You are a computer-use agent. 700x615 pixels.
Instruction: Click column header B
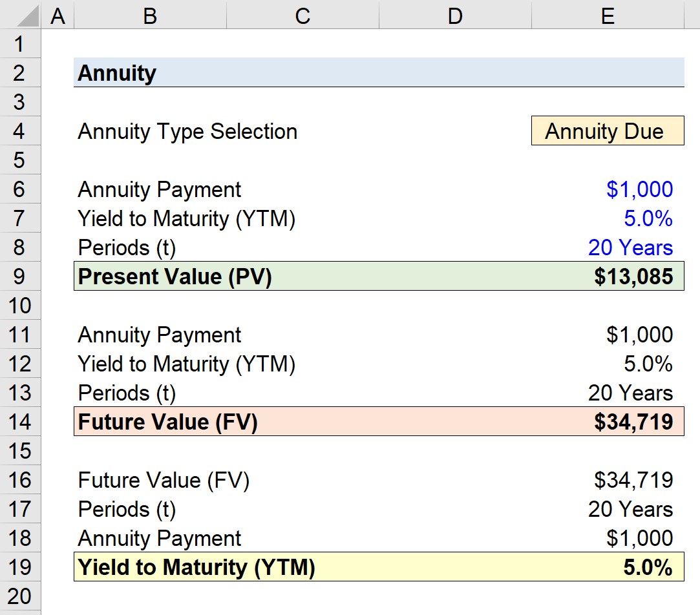(149, 16)
